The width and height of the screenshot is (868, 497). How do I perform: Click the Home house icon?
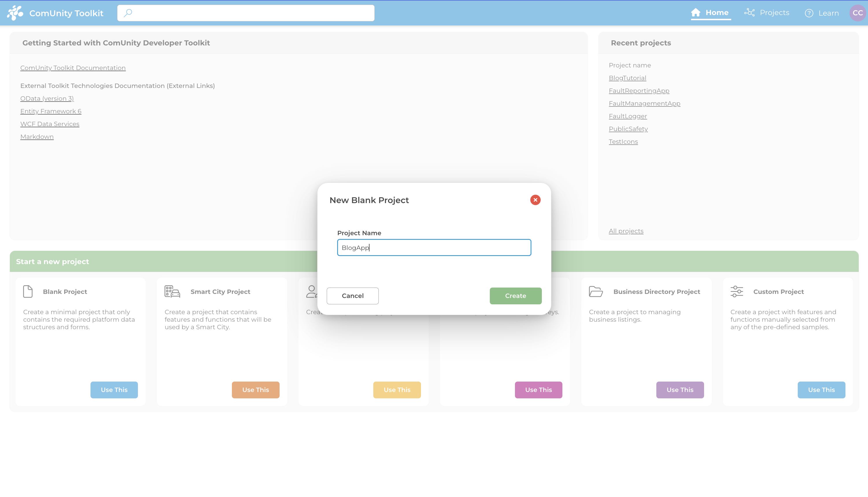[695, 13]
